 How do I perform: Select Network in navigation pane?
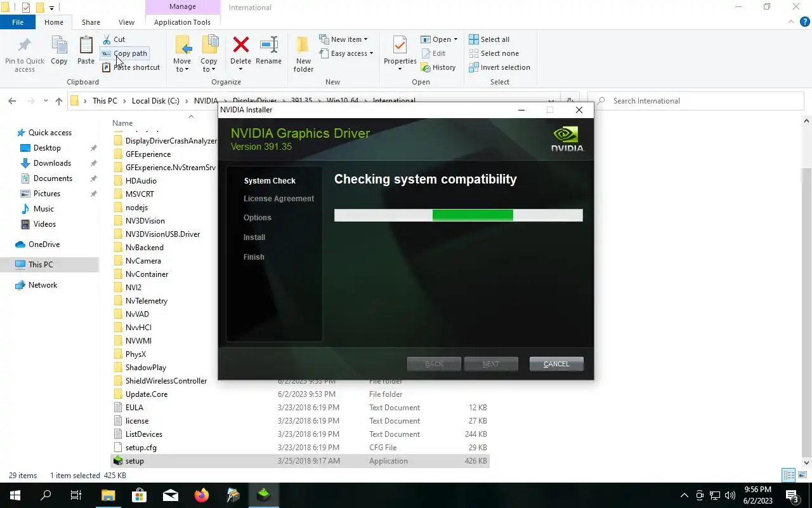pyautogui.click(x=43, y=285)
